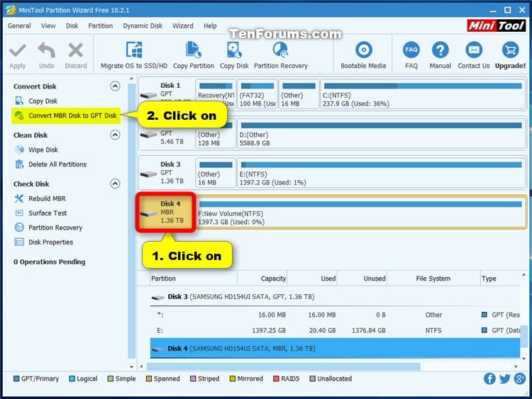Launch the Copy Partition tool
The width and height of the screenshot is (532, 399).
194,55
